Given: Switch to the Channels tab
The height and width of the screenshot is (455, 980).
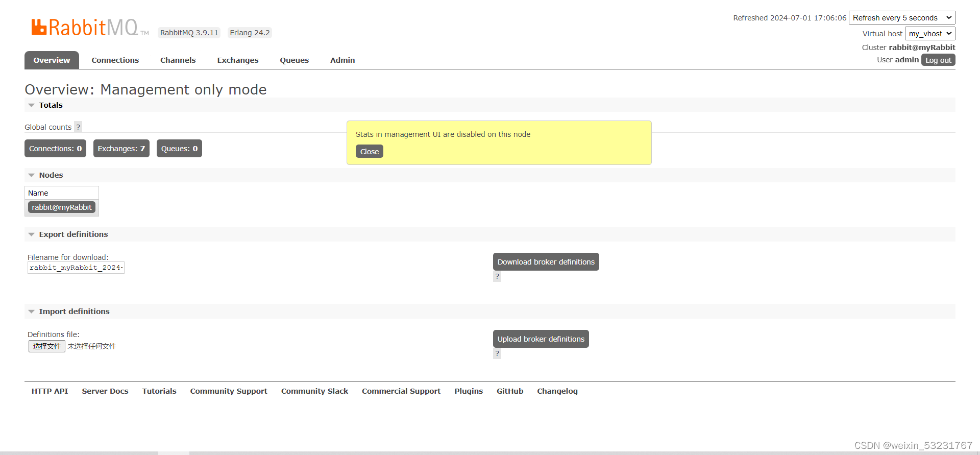Looking at the screenshot, I should click(178, 60).
